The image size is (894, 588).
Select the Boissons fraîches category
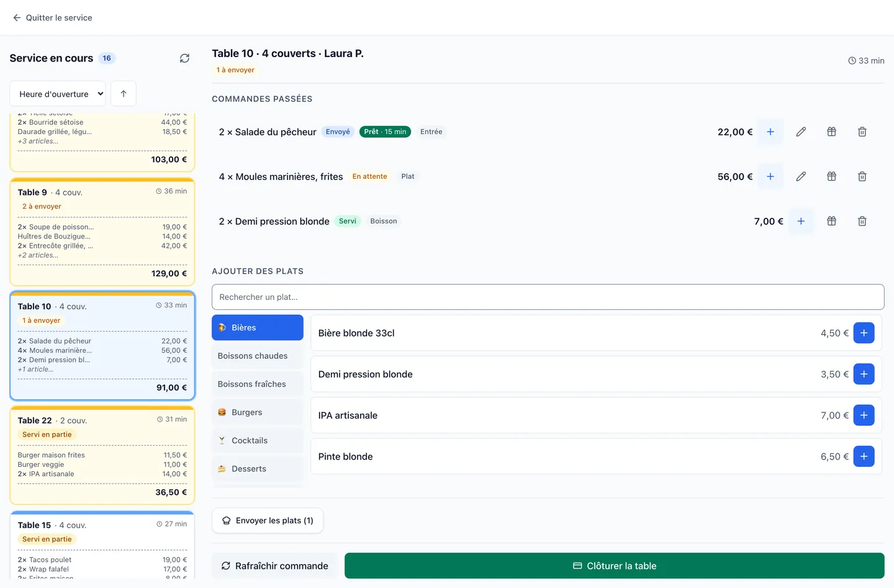tap(258, 384)
